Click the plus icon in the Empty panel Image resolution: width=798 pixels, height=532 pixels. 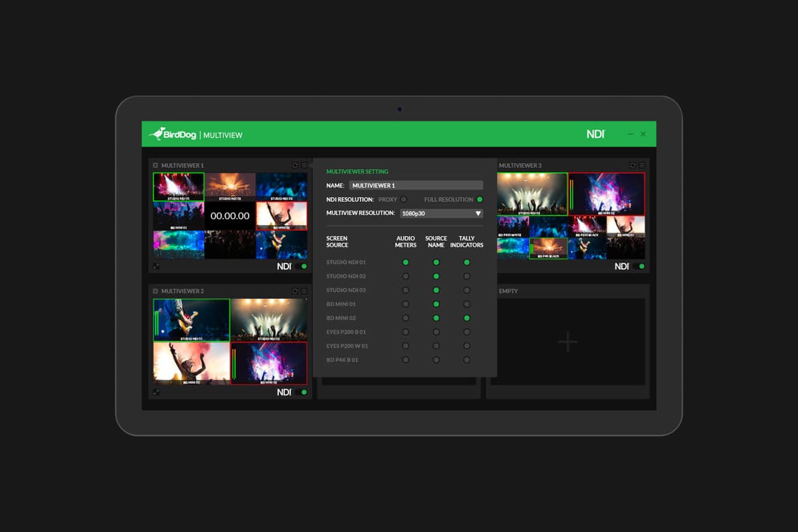[x=567, y=342]
